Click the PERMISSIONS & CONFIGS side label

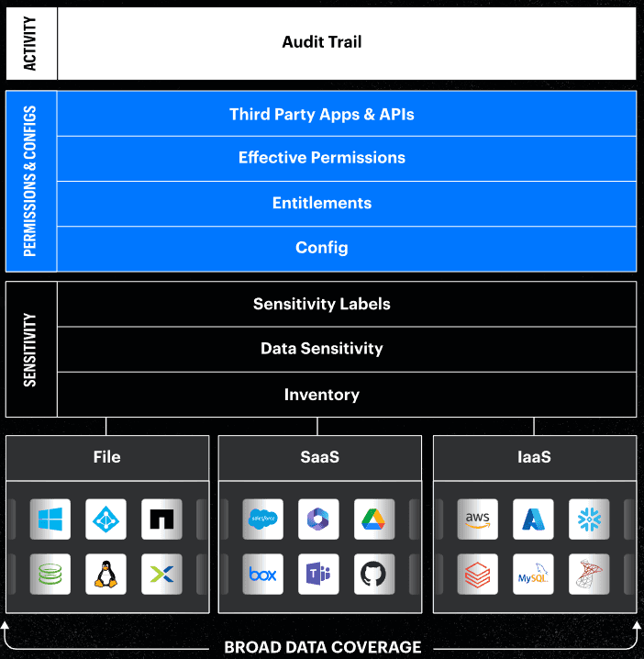point(30,181)
